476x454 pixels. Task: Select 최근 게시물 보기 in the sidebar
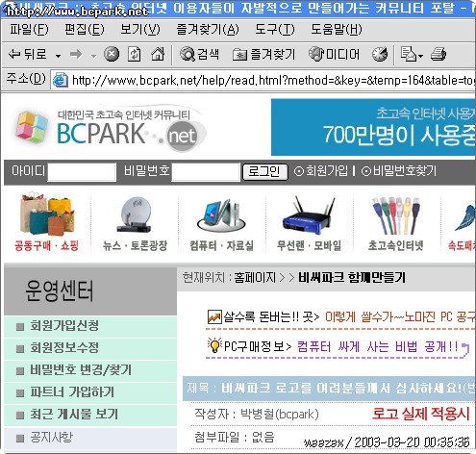pyautogui.click(x=90, y=415)
